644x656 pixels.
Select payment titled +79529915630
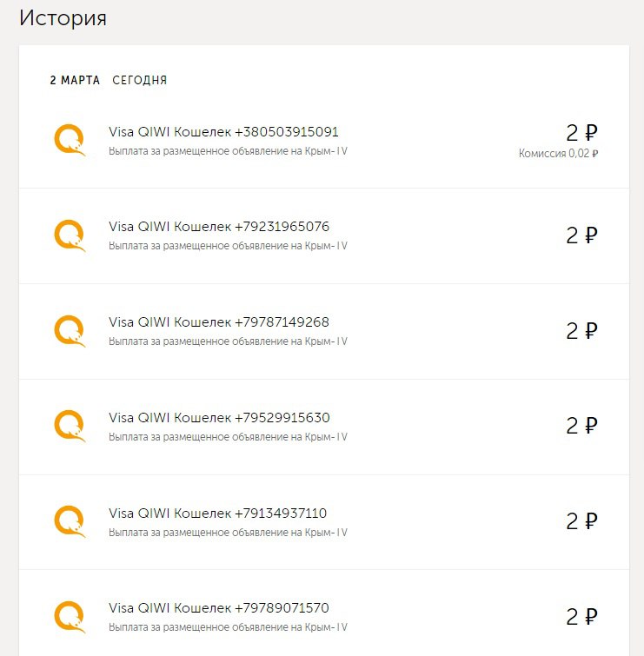point(324,427)
